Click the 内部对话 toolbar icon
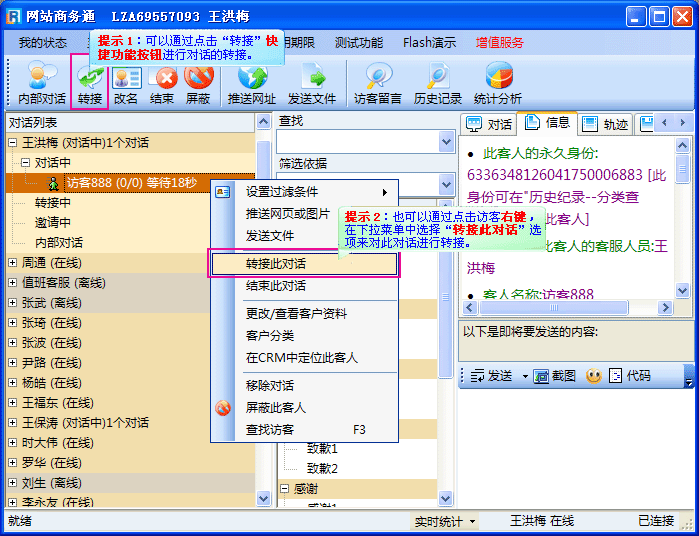This screenshot has width=699, height=536. click(42, 84)
